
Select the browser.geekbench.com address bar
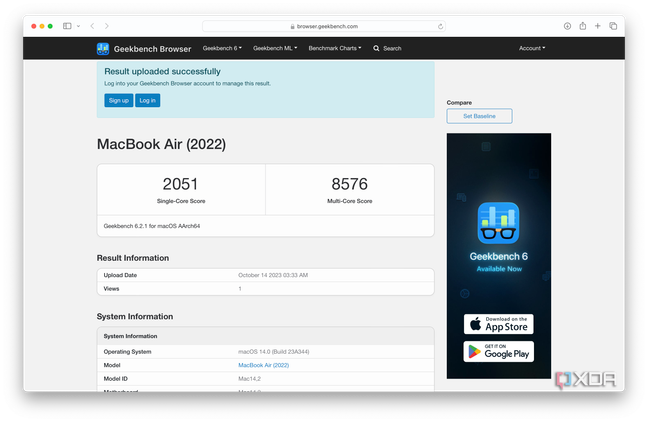pyautogui.click(x=324, y=26)
